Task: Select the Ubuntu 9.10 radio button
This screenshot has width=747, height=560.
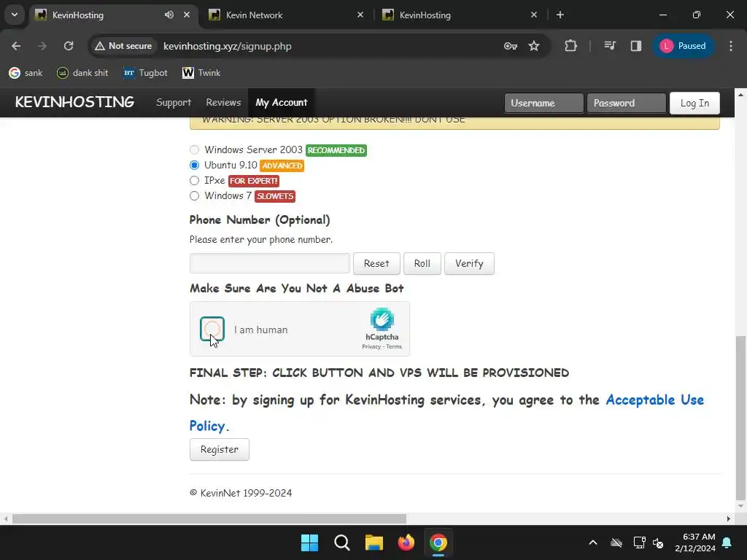Action: click(x=194, y=166)
